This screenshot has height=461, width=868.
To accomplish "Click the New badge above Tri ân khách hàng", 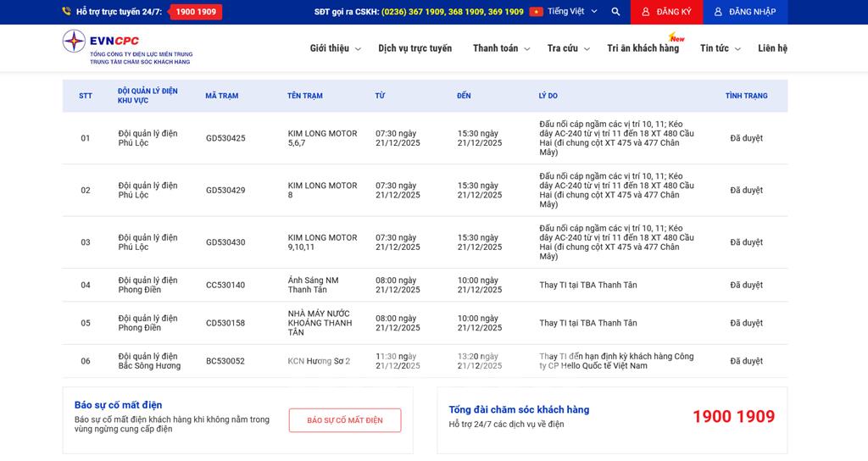I will point(676,38).
